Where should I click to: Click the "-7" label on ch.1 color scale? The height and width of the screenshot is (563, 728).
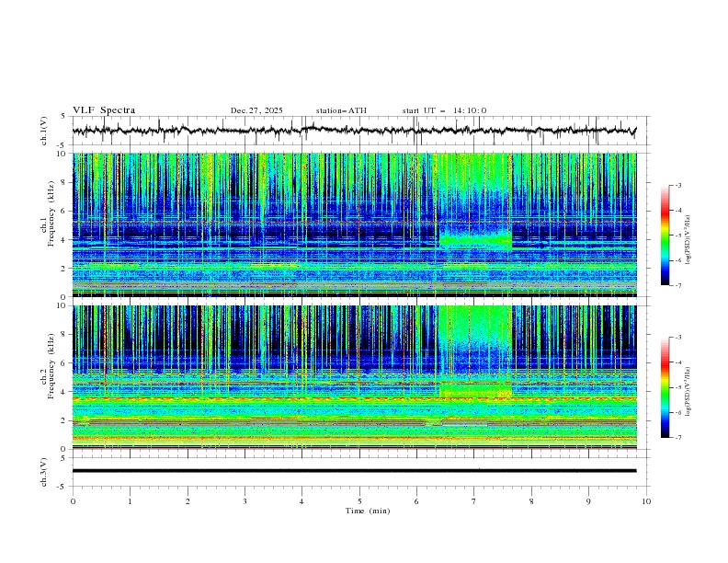pos(677,286)
